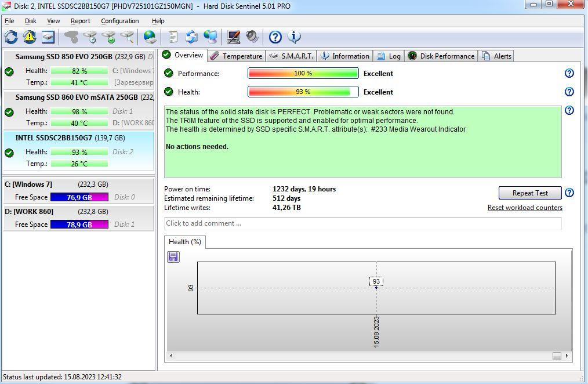
Task: Open the Help menu
Action: pyautogui.click(x=158, y=21)
